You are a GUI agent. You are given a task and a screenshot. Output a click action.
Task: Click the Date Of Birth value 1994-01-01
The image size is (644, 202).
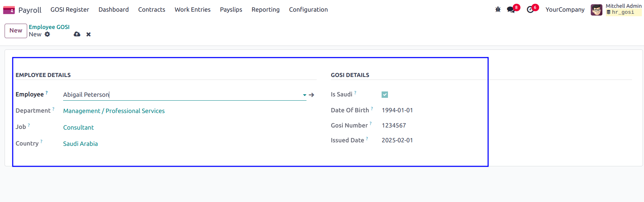click(x=397, y=110)
